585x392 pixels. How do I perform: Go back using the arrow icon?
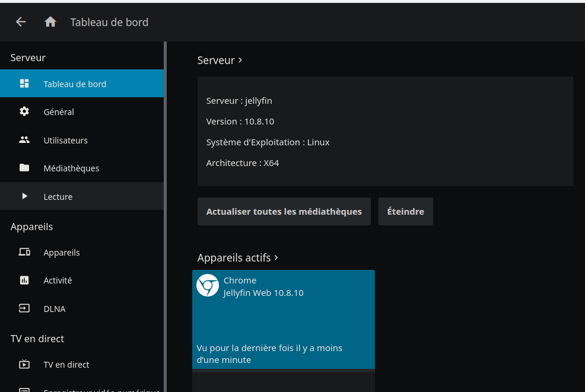click(x=21, y=22)
